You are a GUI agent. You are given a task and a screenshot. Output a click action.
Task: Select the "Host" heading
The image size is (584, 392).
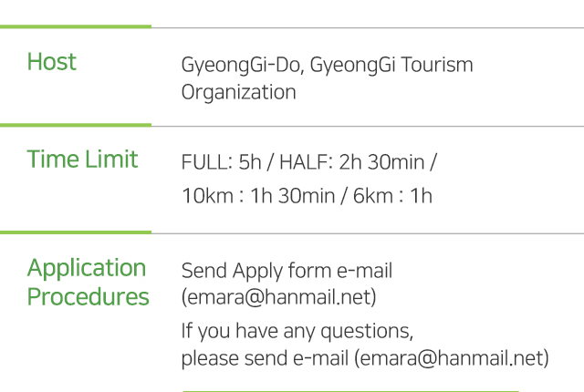(x=52, y=62)
